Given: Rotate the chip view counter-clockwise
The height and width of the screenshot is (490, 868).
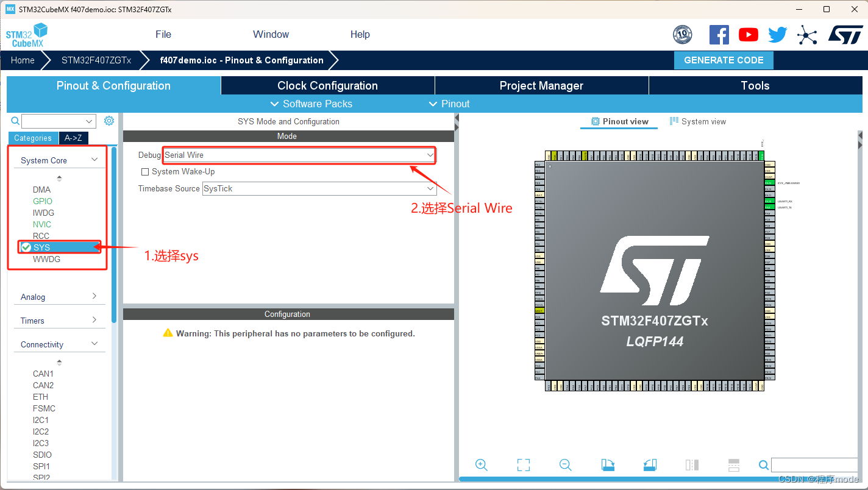Looking at the screenshot, I should click(x=650, y=465).
